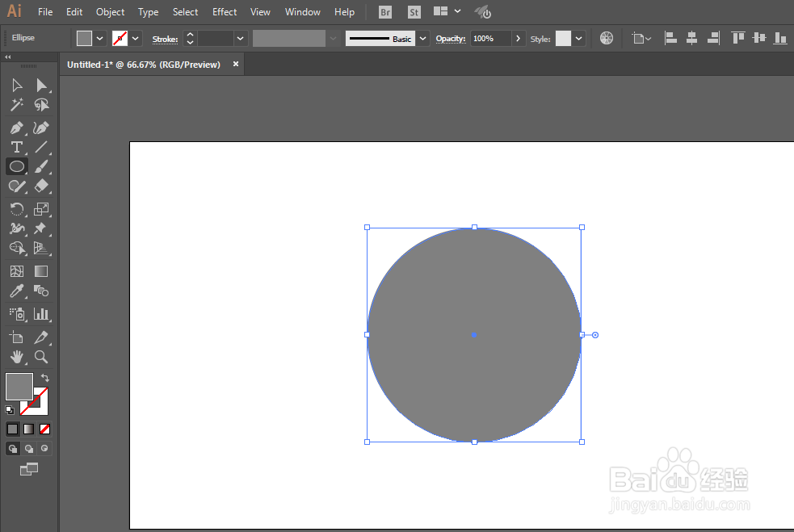Open the File menu
This screenshot has width=794, height=532.
45,11
